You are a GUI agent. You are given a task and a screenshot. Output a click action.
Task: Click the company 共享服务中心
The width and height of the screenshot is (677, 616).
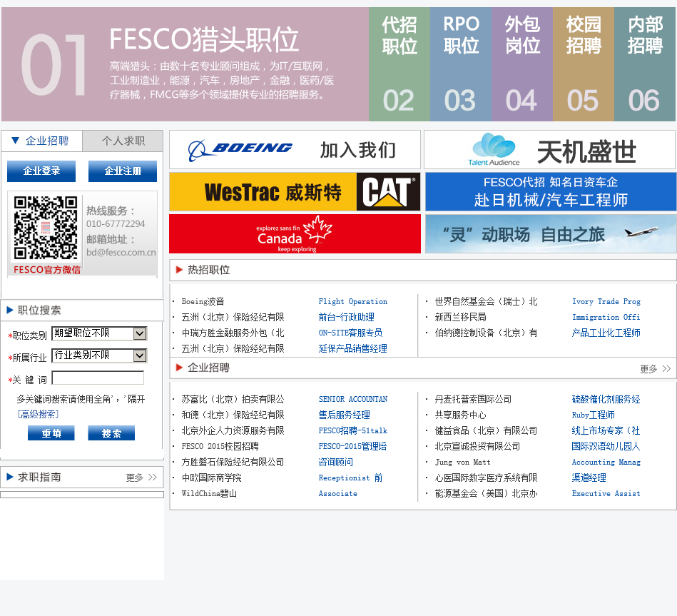point(460,415)
